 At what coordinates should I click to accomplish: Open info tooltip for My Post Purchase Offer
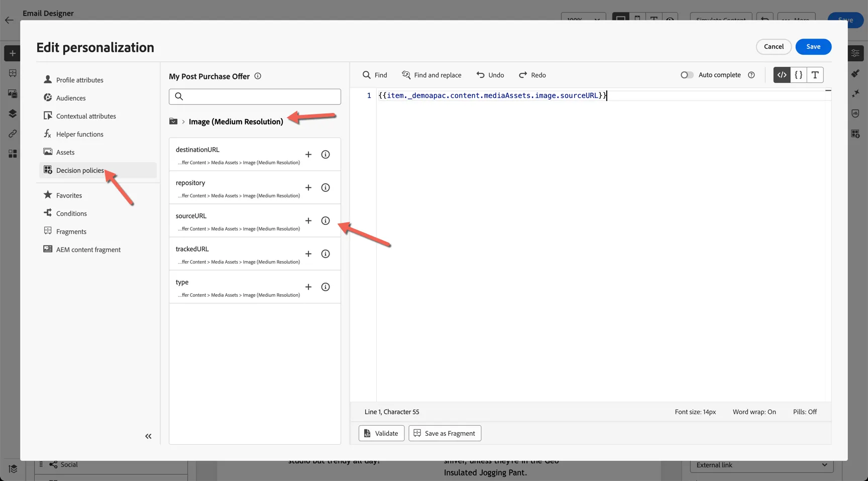tap(258, 76)
